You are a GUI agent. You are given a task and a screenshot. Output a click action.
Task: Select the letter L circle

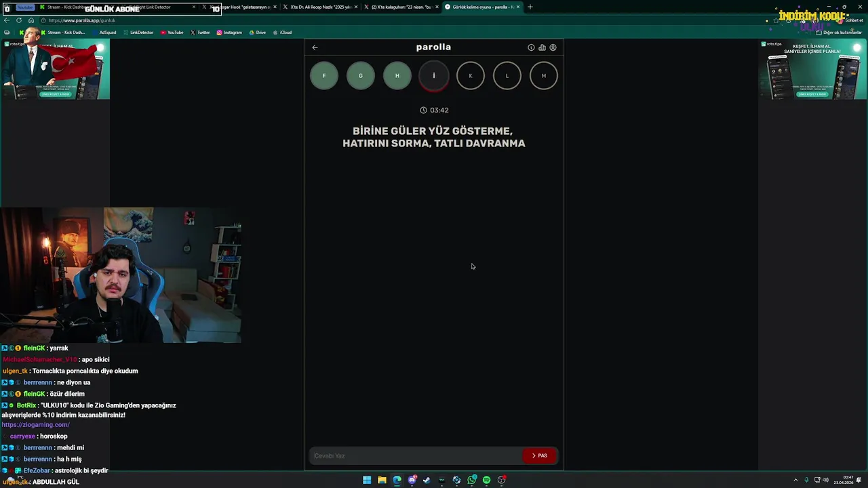tap(507, 75)
